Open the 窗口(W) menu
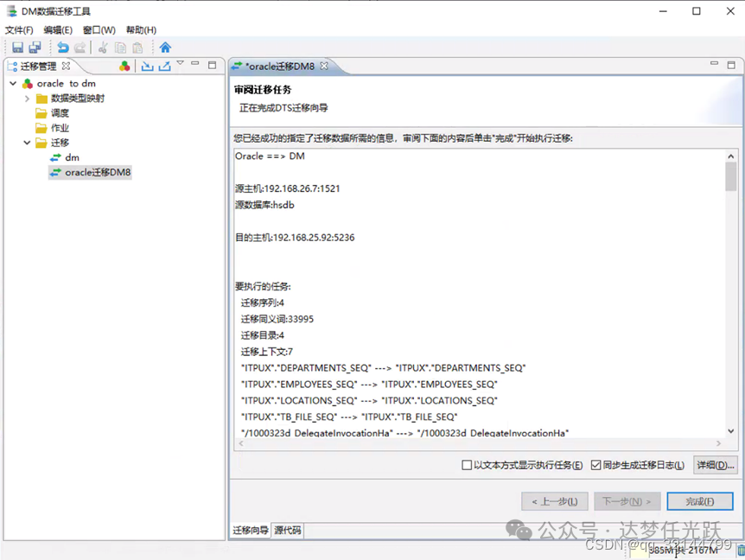745x560 pixels. click(99, 30)
